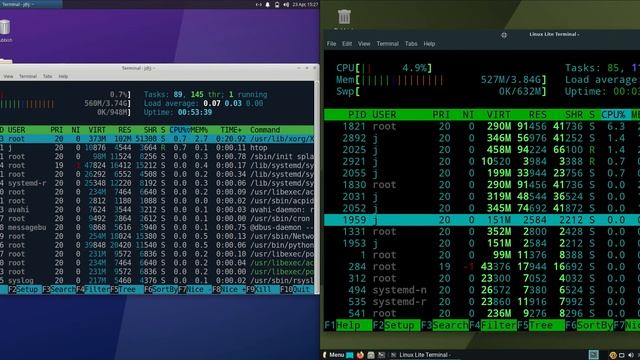Sort by the Command column header in left htop

(x=265, y=130)
